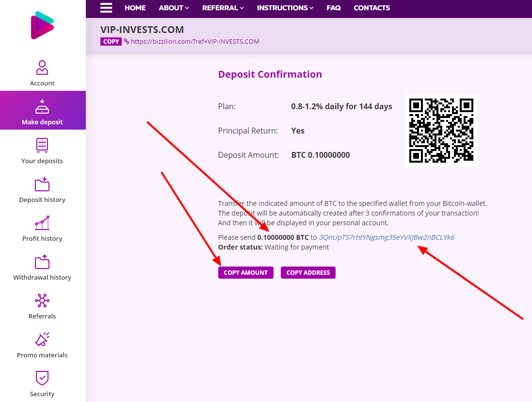Toggle the hamburger menu button
The height and width of the screenshot is (402, 532).
[x=106, y=8]
